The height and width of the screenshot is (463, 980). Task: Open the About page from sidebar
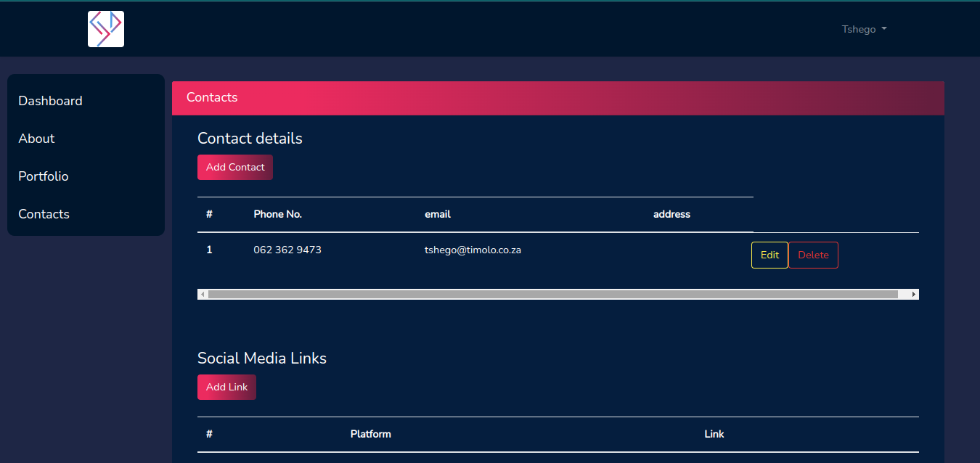[36, 139]
